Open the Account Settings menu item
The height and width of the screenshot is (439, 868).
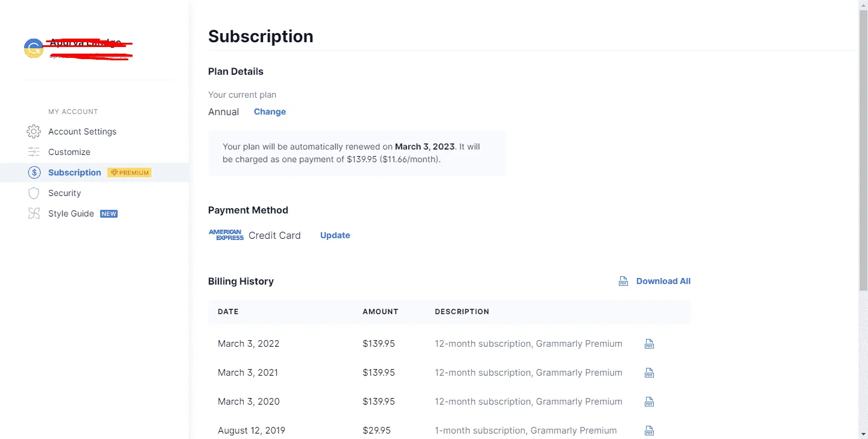[x=82, y=131]
